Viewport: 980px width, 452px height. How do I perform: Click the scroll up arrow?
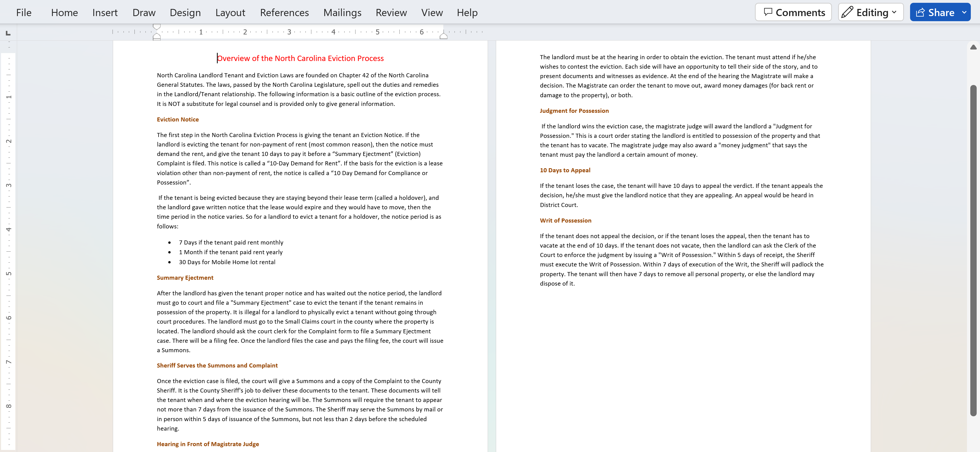coord(973,47)
